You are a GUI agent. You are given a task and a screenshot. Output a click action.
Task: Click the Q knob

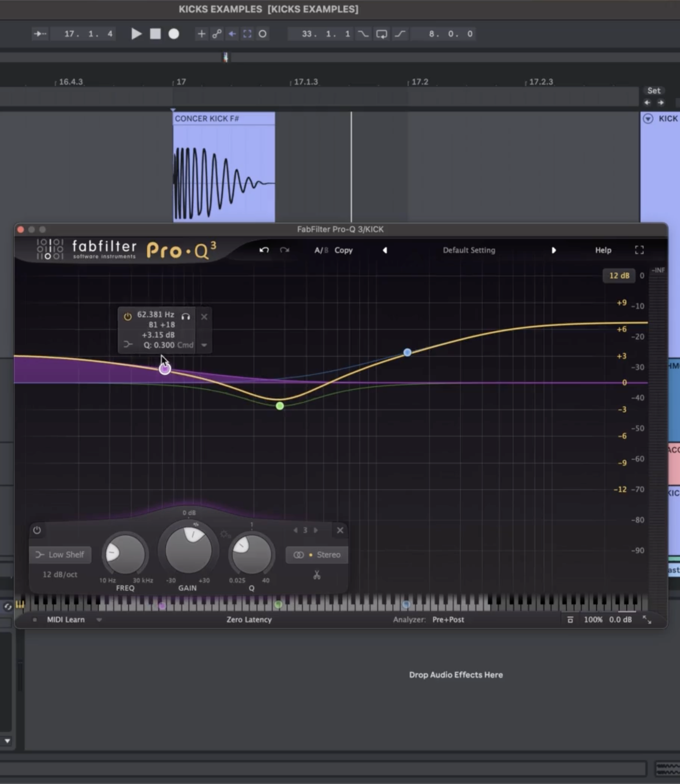252,554
